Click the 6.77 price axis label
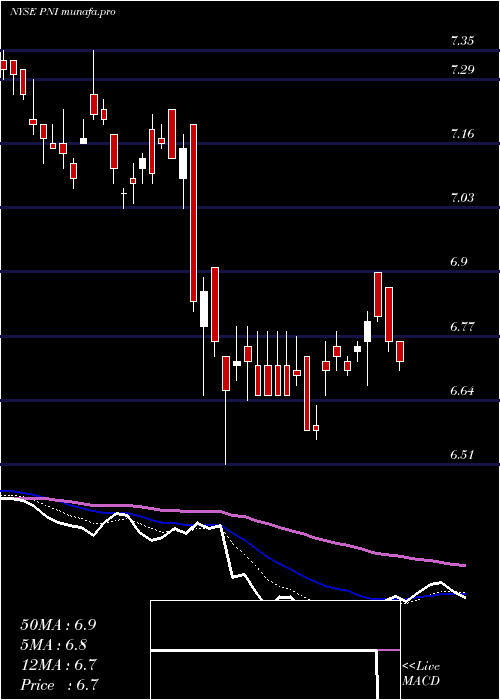Viewport: 500px width, 700px height. pyautogui.click(x=462, y=327)
